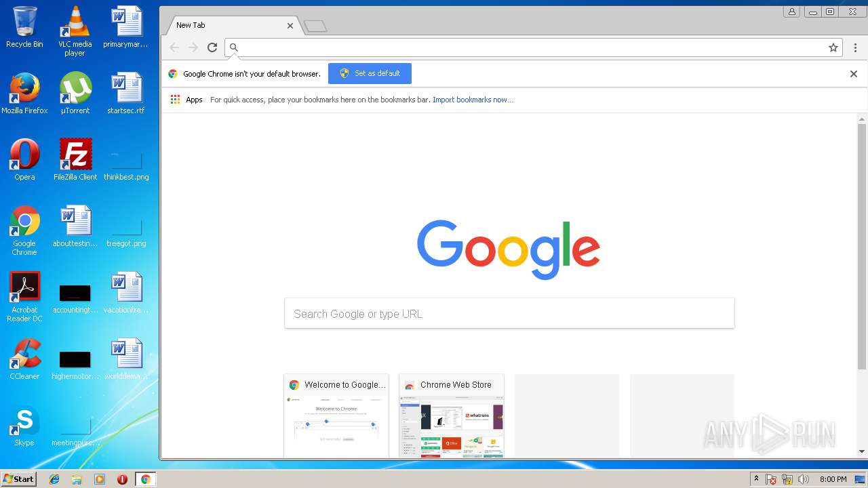Open the Windows Start menu
The width and height of the screenshot is (868, 488).
click(x=18, y=479)
